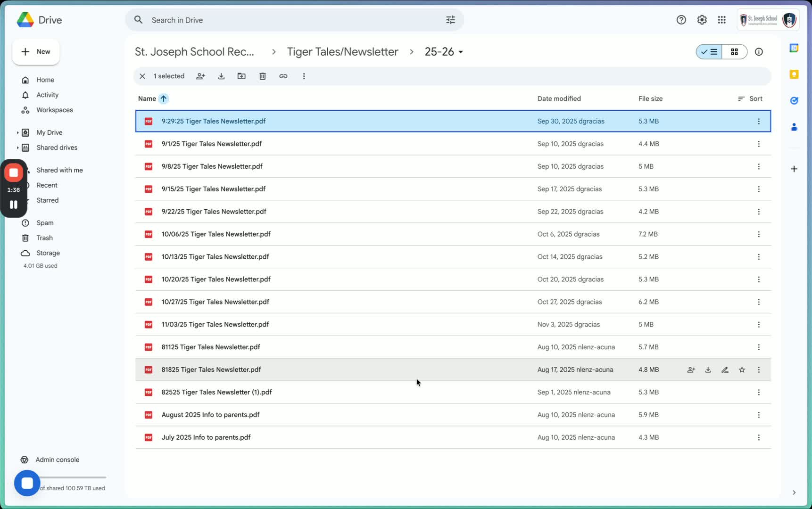Screen dimensions: 812x509
Task: Open Drive settings gear
Action: 702,20
